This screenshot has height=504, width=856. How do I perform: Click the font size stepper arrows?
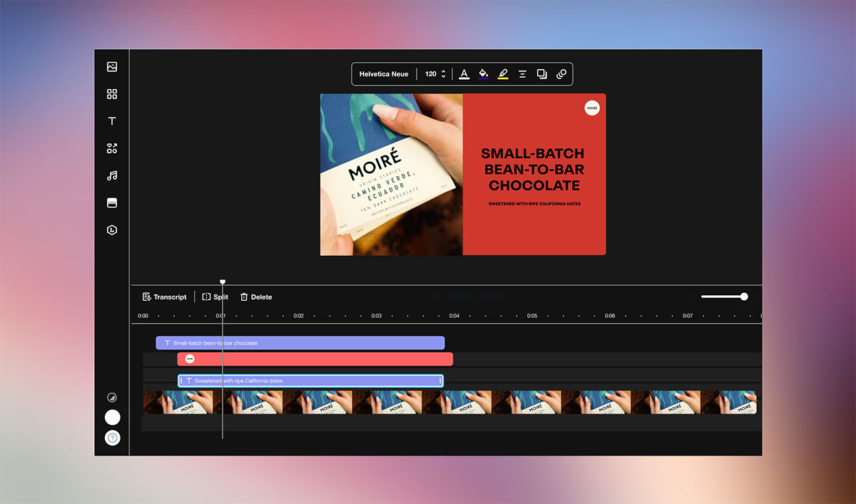[443, 73]
